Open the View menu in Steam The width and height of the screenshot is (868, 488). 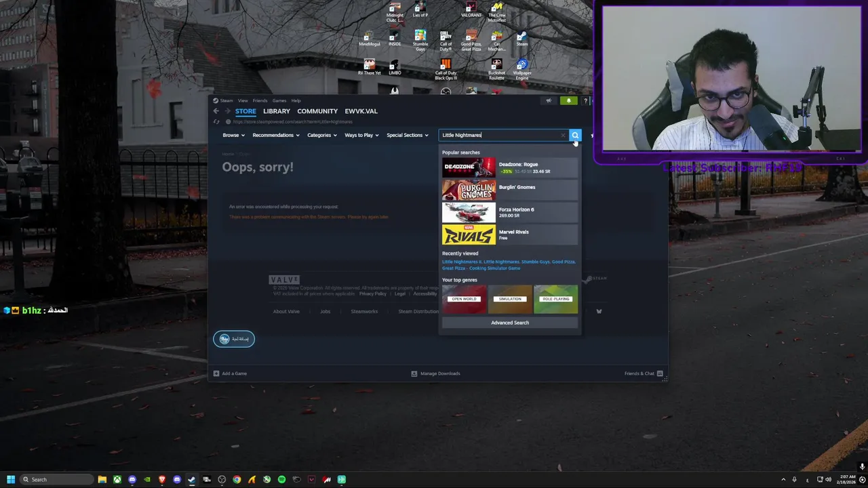(243, 101)
